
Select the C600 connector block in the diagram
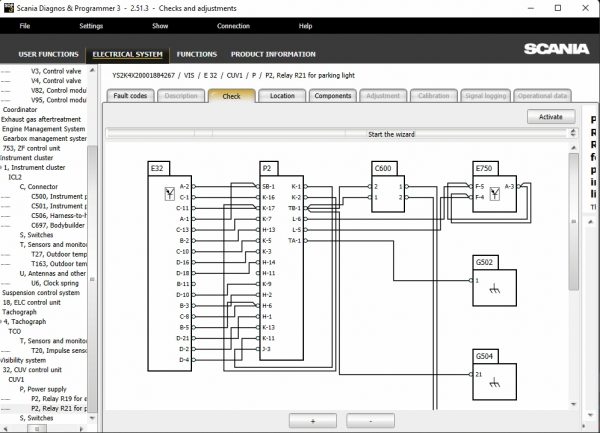click(388, 195)
